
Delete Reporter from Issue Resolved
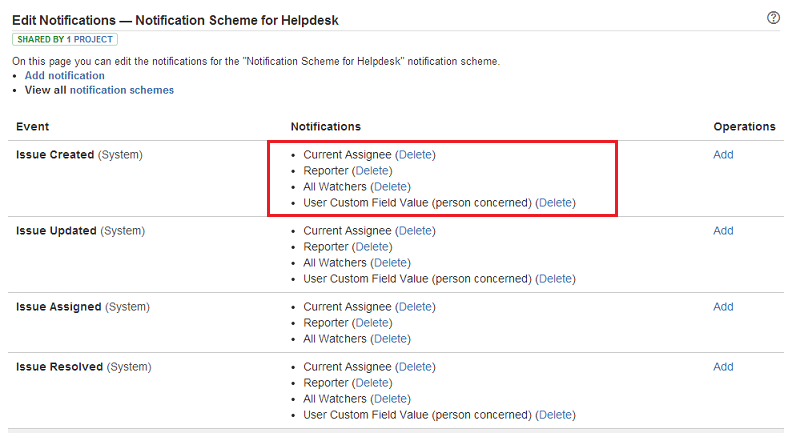click(x=372, y=383)
